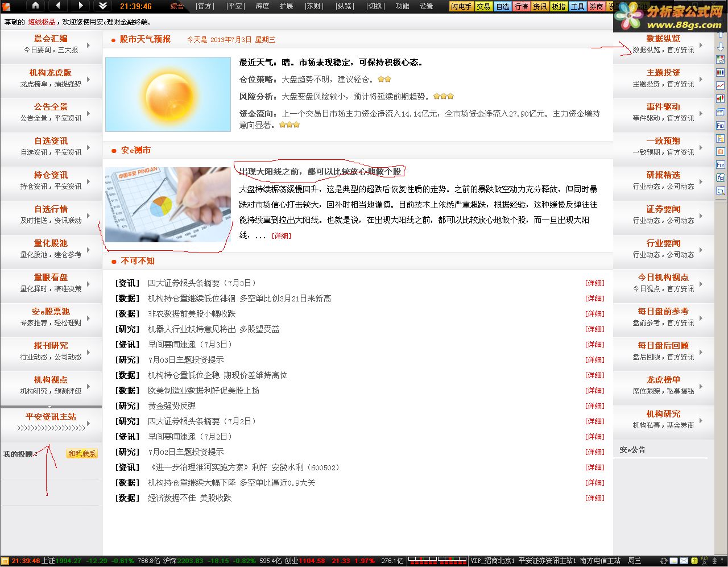Show the red line trend chart icon
The width and height of the screenshot is (728, 567).
pyautogui.click(x=721, y=85)
